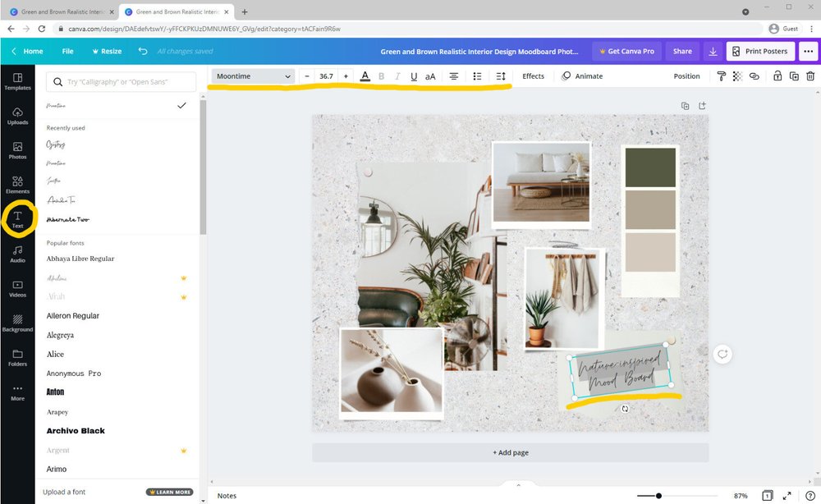Viewport: 821px width, 504px height.
Task: Toggle bold formatting
Action: point(381,76)
